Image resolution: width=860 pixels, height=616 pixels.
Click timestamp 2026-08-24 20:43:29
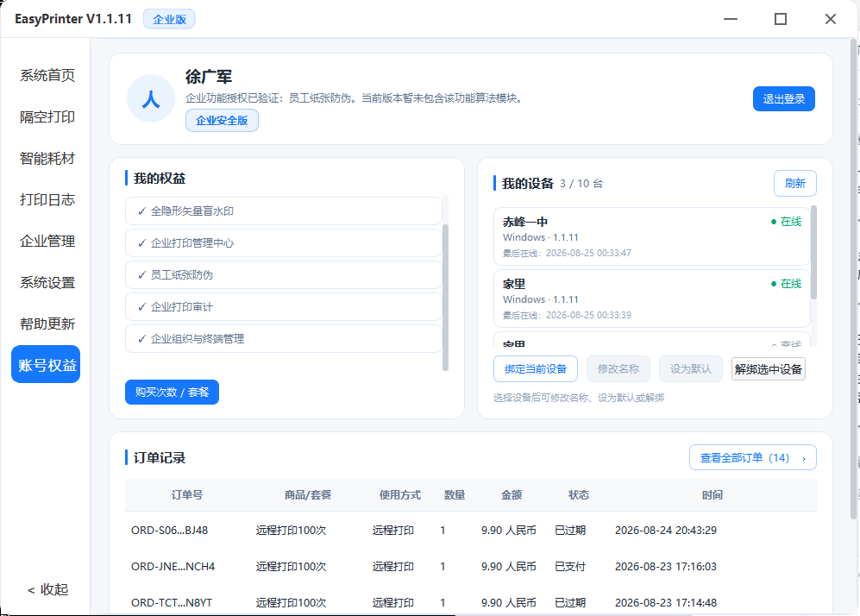pyautogui.click(x=666, y=531)
